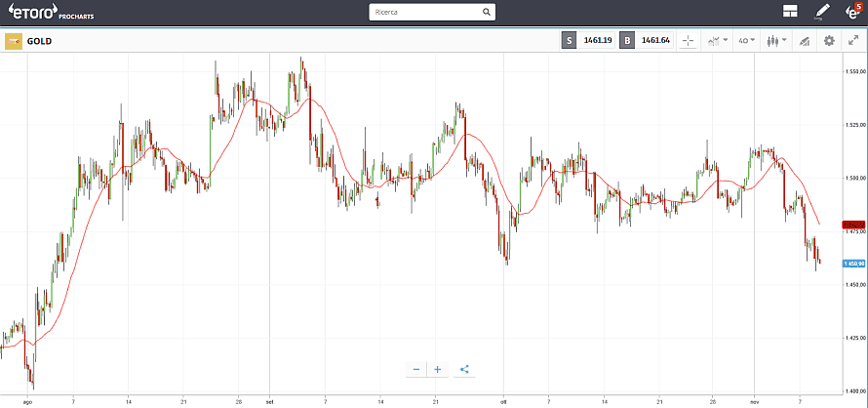
Task: Open the chart layout grid selector
Action: 790,13
